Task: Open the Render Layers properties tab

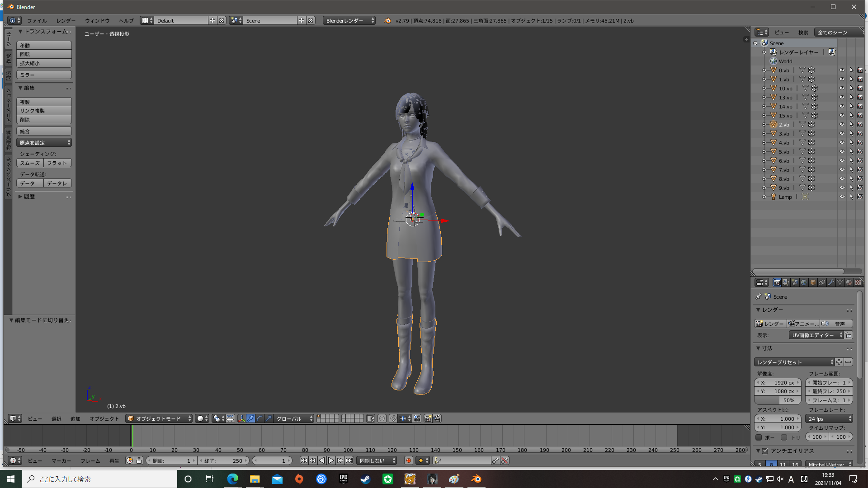Action: pos(786,282)
